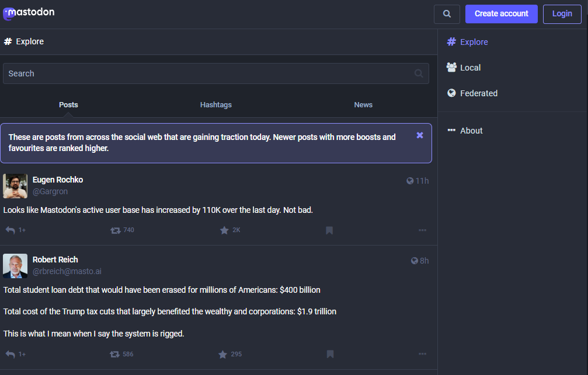Open more options on Eugen Rochko's post
Screen dimensions: 588x375
422,230
